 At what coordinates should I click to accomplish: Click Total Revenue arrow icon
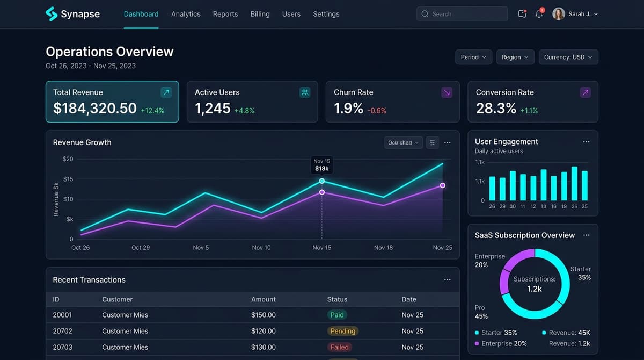[166, 92]
